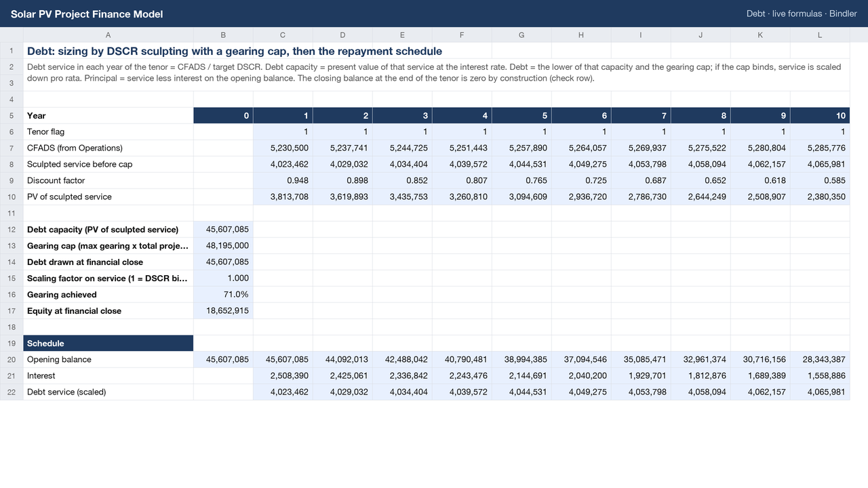Select PV value 2,786,730
This screenshot has height=488, width=868.
pyautogui.click(x=641, y=197)
